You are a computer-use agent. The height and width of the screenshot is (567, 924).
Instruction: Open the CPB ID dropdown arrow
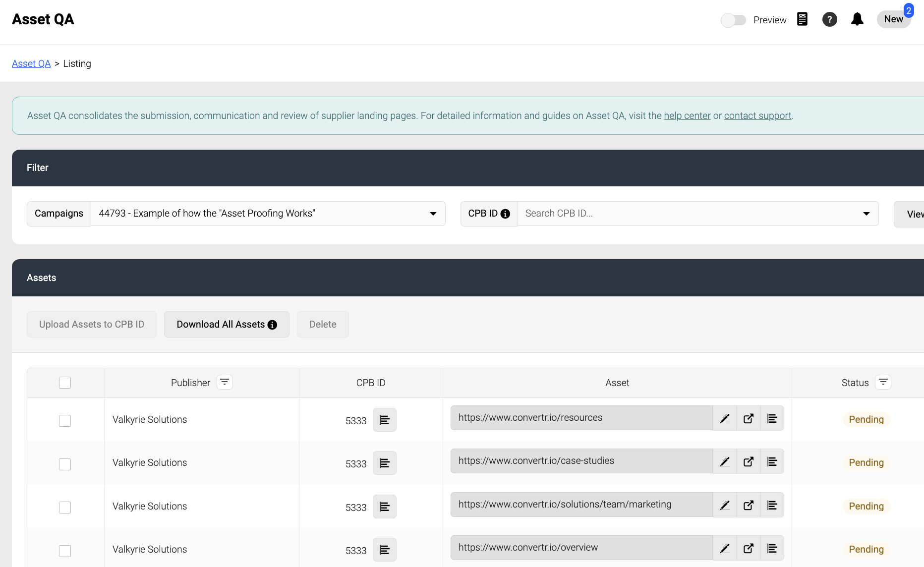[x=866, y=214]
